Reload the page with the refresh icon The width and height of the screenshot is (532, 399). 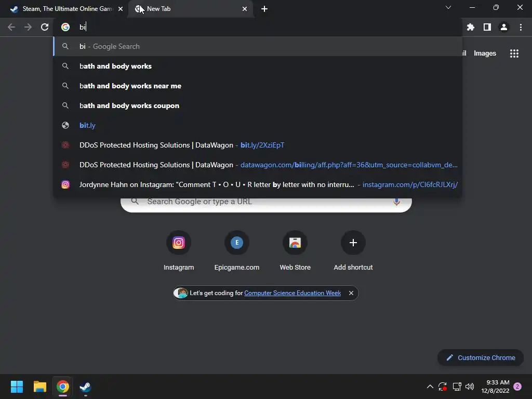[45, 27]
